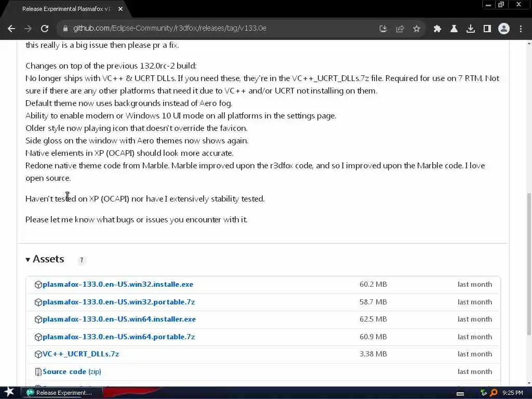Toggle the browser side panel

point(487,29)
